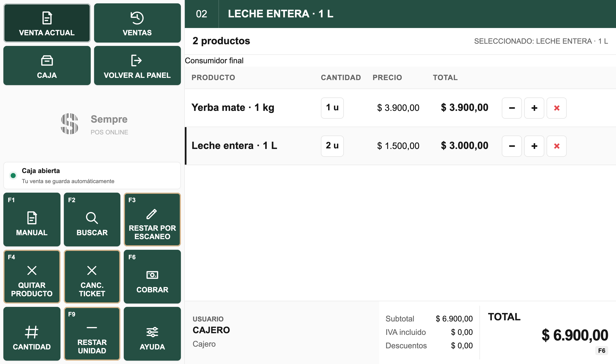The image size is (616, 364).
Task: Click the F6 Cobrar payment button
Action: 152,276
